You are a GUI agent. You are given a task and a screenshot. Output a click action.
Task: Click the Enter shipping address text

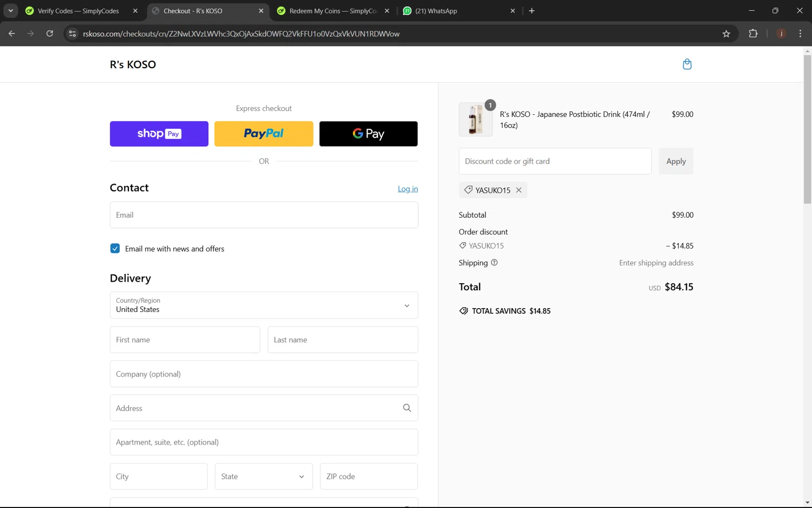tap(656, 263)
